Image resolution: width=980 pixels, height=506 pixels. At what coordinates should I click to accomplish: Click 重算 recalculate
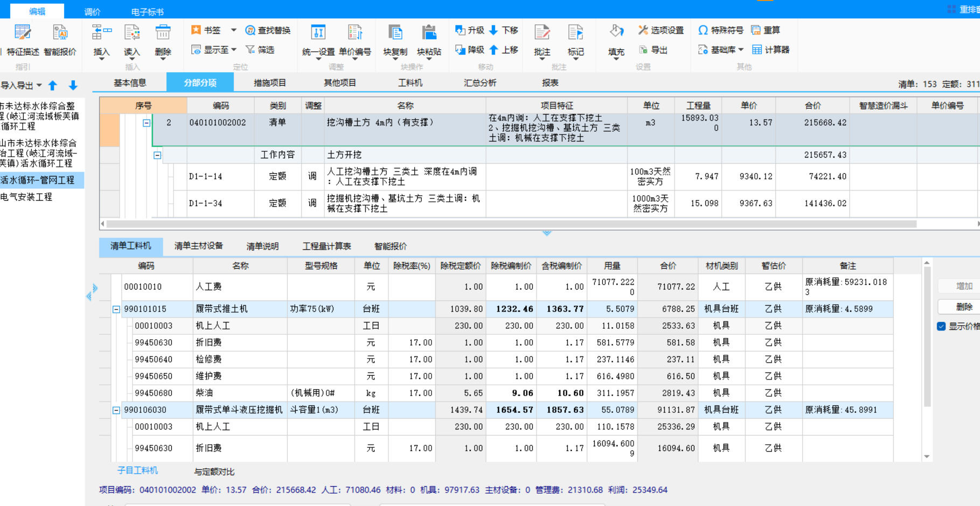(x=766, y=30)
